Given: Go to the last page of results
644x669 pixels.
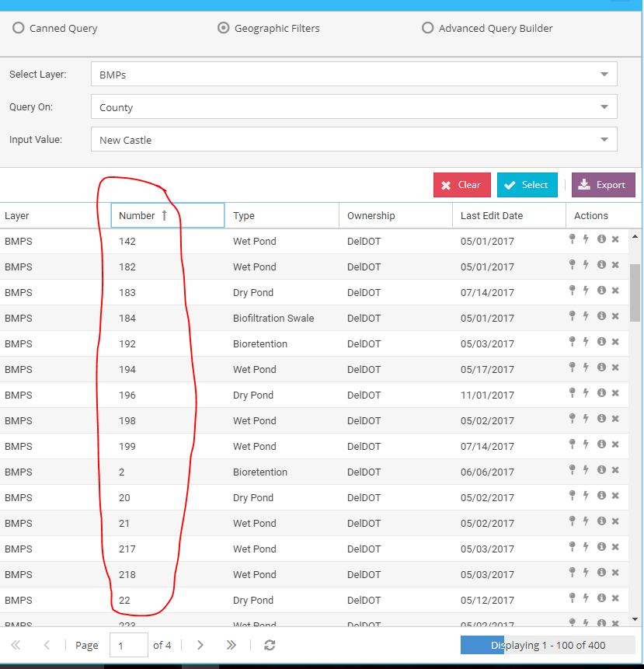Looking at the screenshot, I should point(231,645).
